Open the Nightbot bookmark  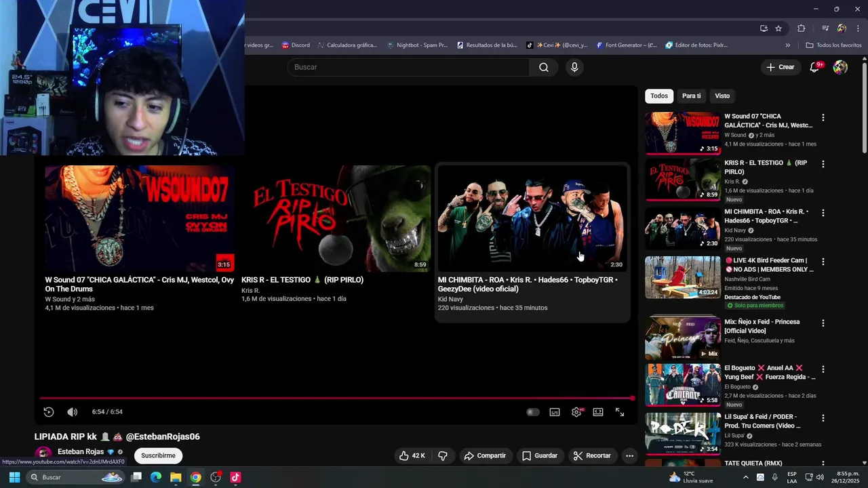(x=417, y=45)
